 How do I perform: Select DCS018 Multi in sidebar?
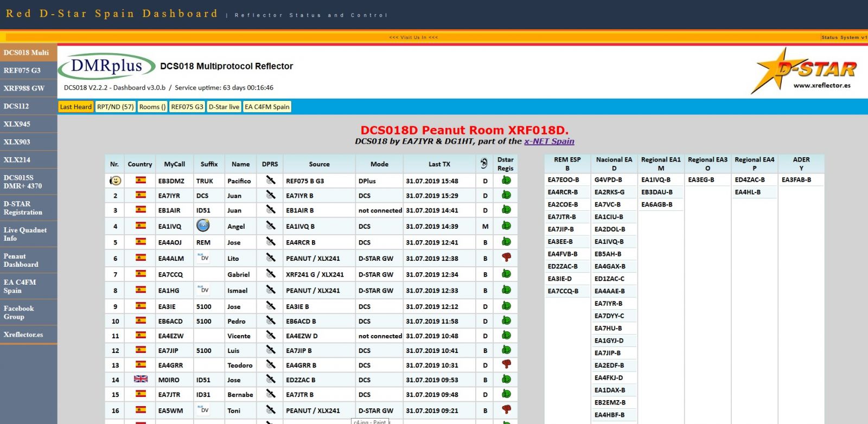(x=28, y=53)
